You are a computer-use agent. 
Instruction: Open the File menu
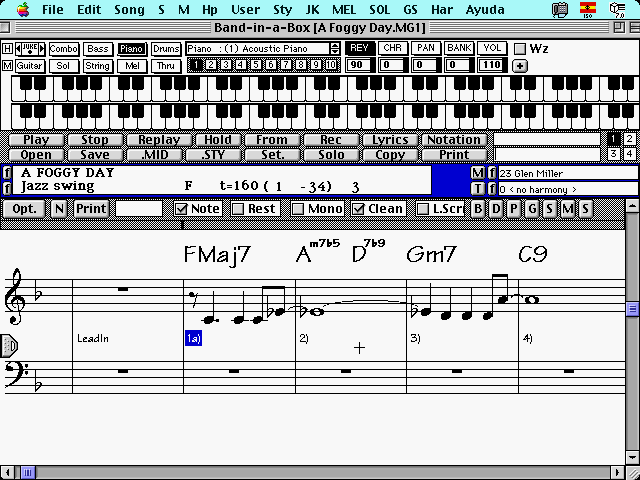[53, 9]
